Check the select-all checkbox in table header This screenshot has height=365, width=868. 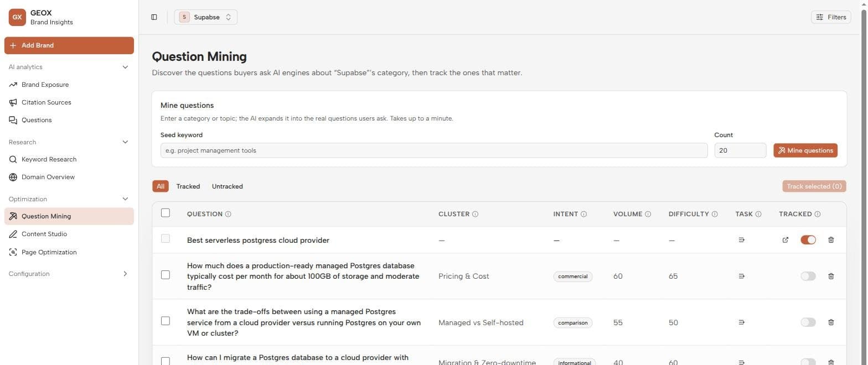pos(166,213)
